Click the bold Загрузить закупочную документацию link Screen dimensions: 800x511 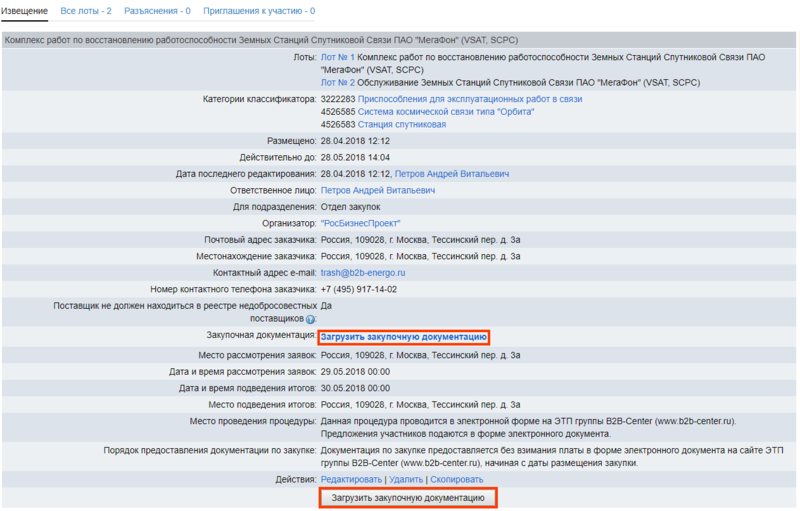tap(403, 338)
